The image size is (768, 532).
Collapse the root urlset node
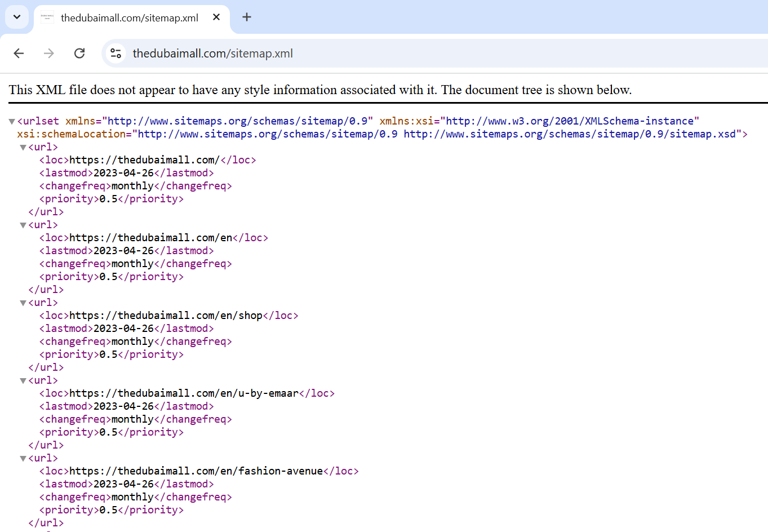(12, 121)
